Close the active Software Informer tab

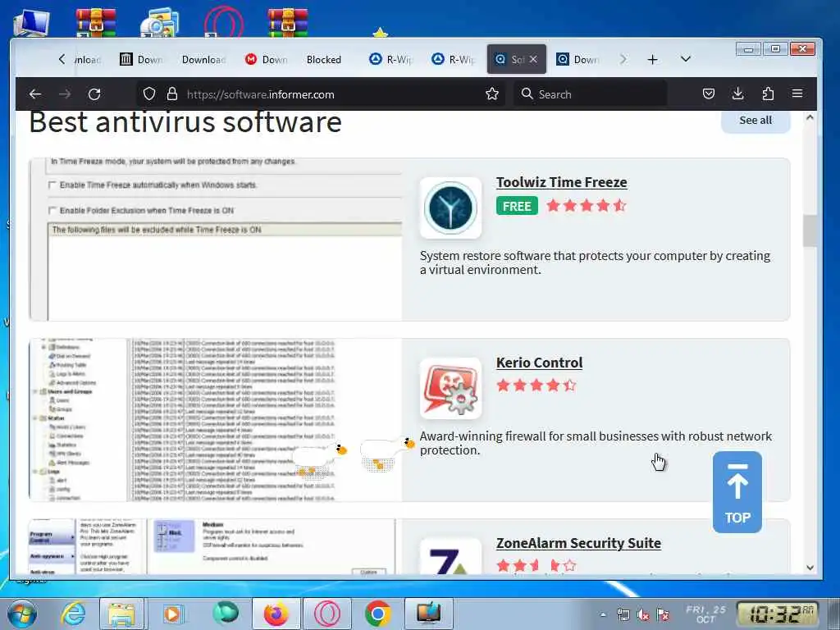pos(533,59)
